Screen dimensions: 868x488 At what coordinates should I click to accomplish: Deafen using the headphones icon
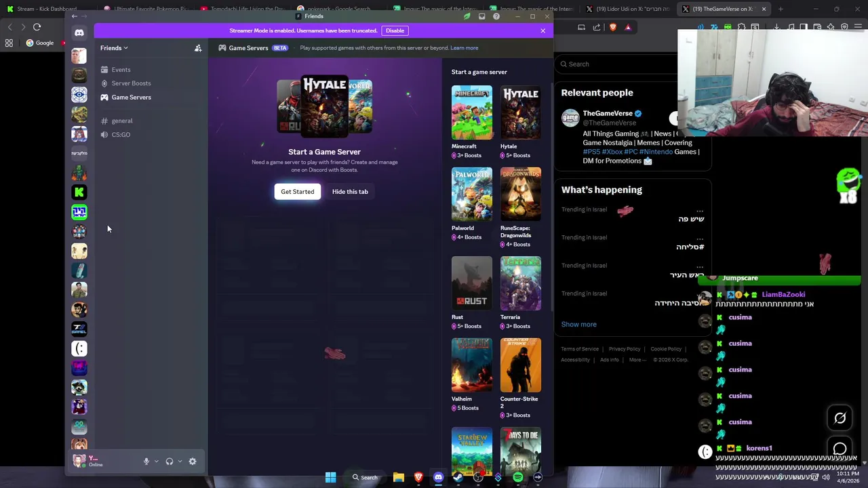169,462
